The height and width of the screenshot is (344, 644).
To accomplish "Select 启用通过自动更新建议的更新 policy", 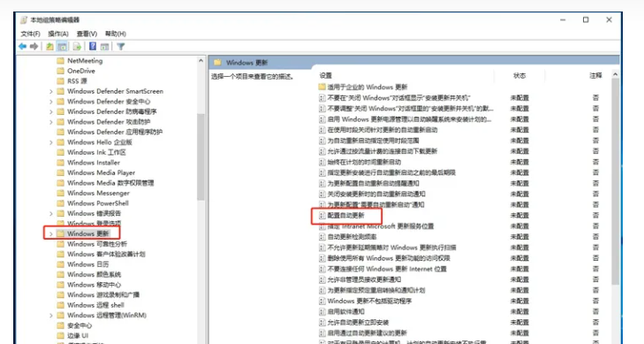I will coord(367,333).
